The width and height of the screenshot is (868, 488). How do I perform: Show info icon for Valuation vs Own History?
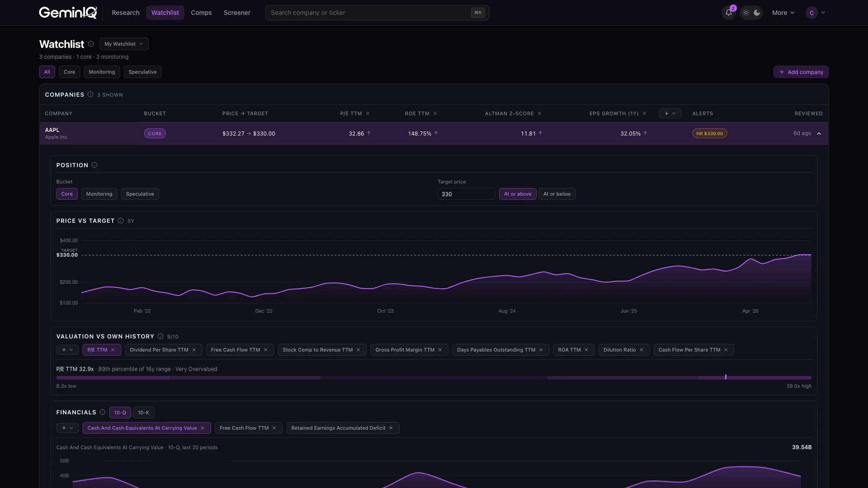pyautogui.click(x=160, y=336)
